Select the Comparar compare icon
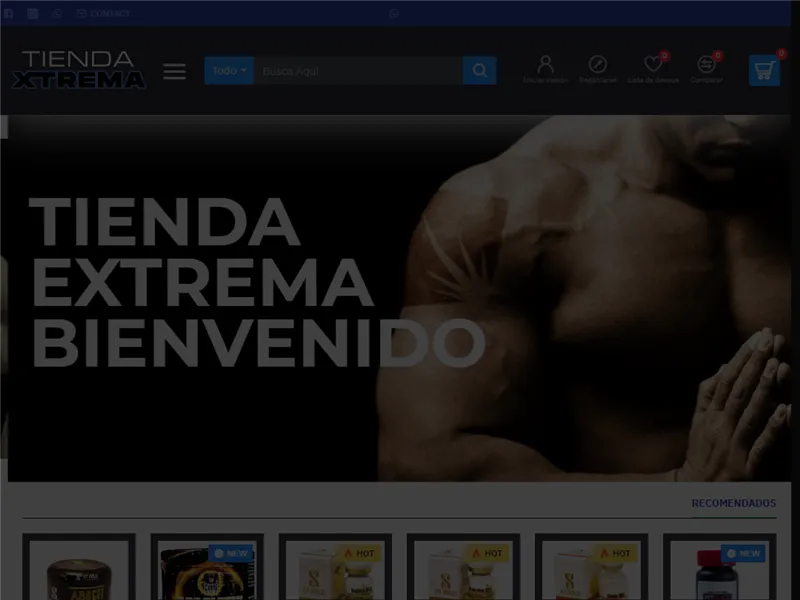The width and height of the screenshot is (800, 600). pos(705,62)
